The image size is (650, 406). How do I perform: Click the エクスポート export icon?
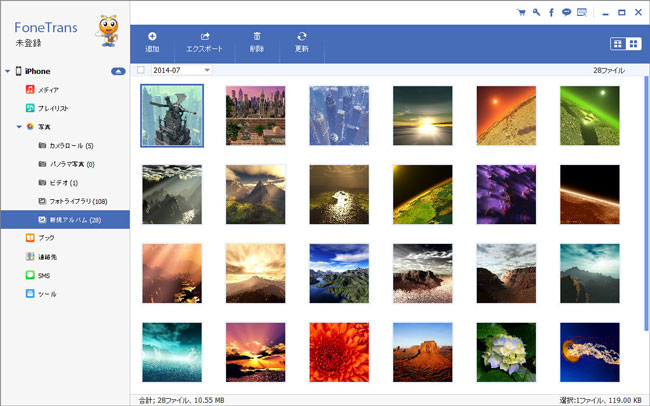204,36
